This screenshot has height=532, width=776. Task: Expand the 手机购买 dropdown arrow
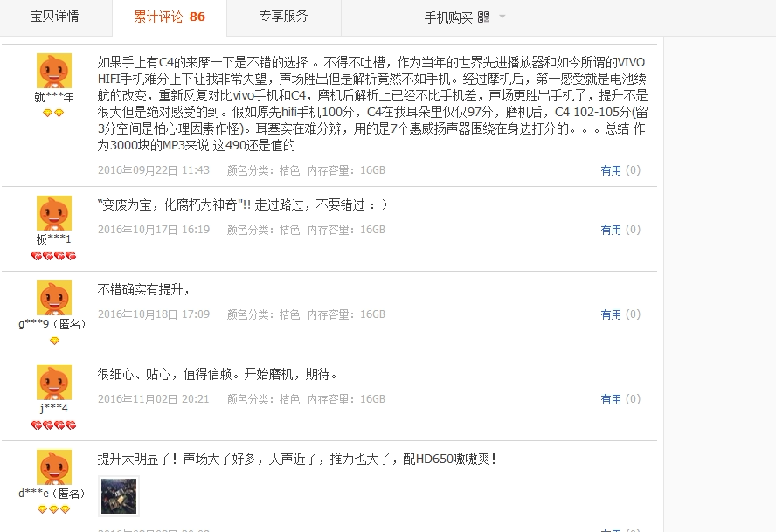(502, 17)
